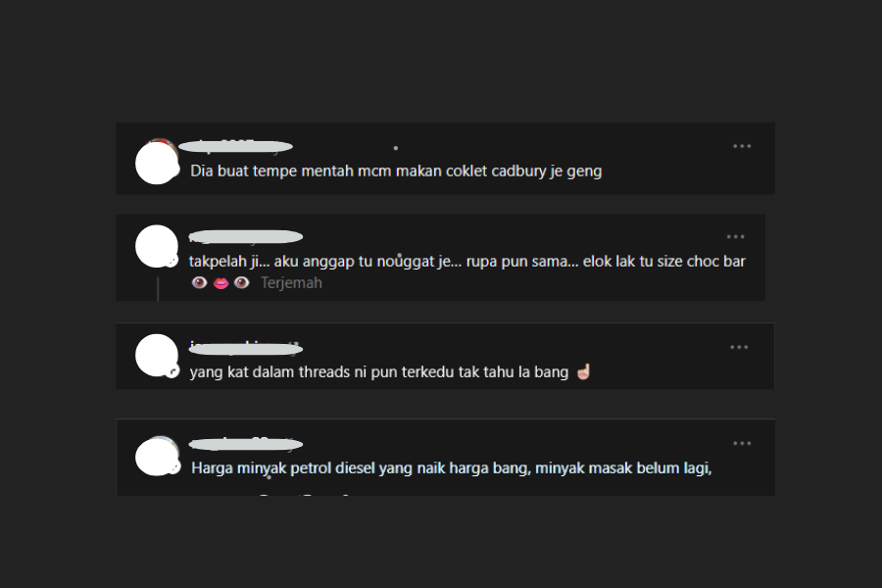This screenshot has height=588, width=882.
Task: Open the three-dot menu on the nouggat comment
Action: coord(735,237)
